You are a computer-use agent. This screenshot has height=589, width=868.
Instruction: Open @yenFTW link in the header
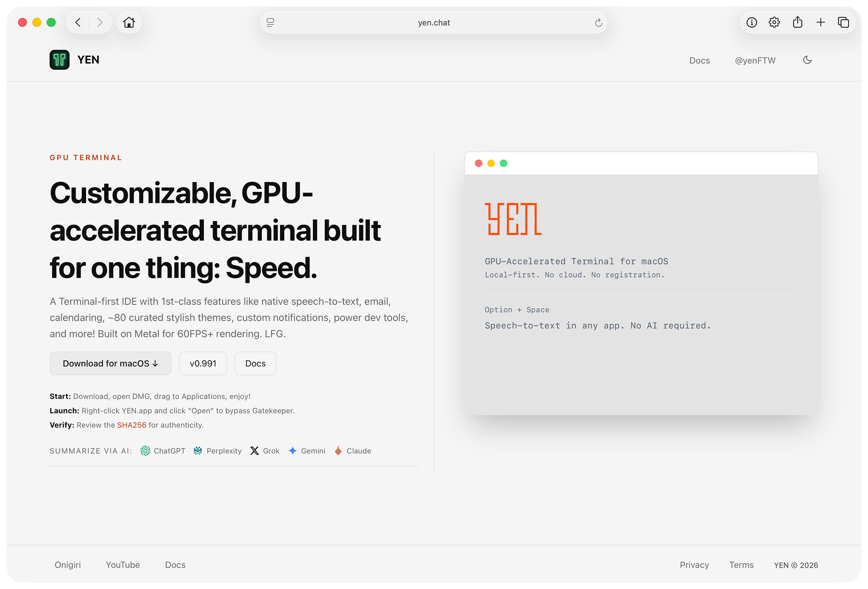tap(755, 60)
